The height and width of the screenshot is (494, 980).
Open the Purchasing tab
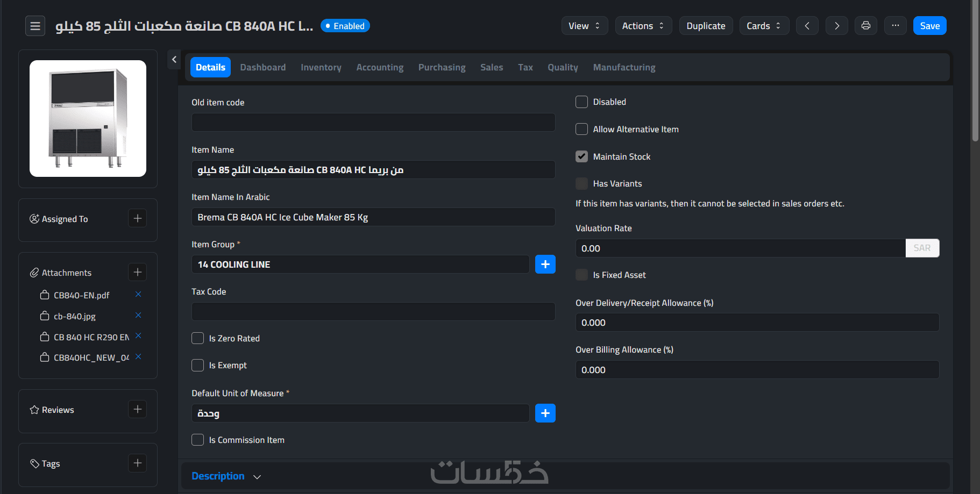tap(442, 67)
